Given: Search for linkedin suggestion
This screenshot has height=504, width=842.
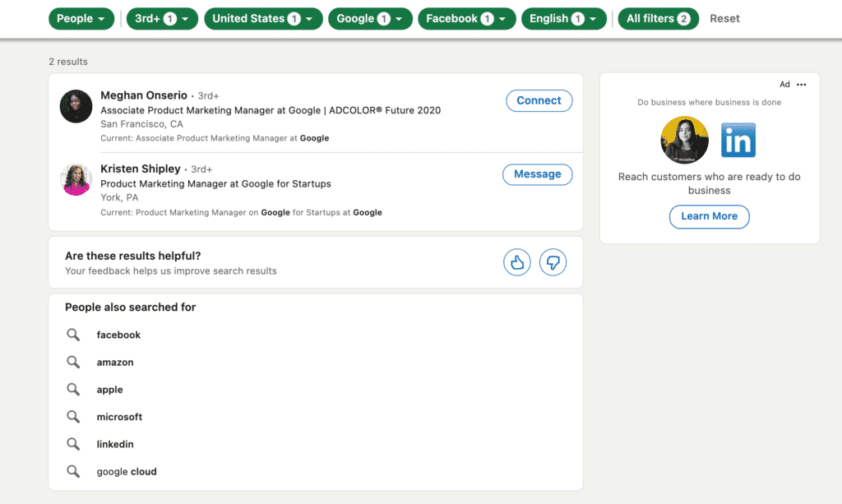Looking at the screenshot, I should pyautogui.click(x=115, y=445).
